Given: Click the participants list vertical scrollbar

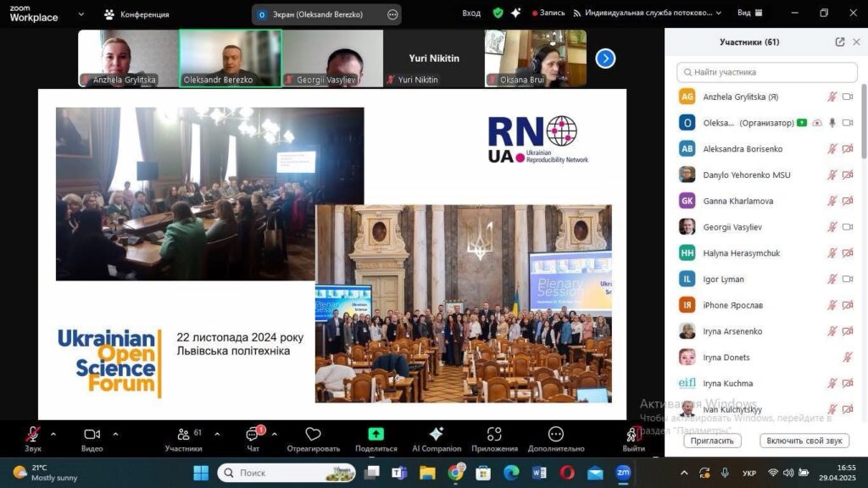Looking at the screenshot, I should coord(863,119).
